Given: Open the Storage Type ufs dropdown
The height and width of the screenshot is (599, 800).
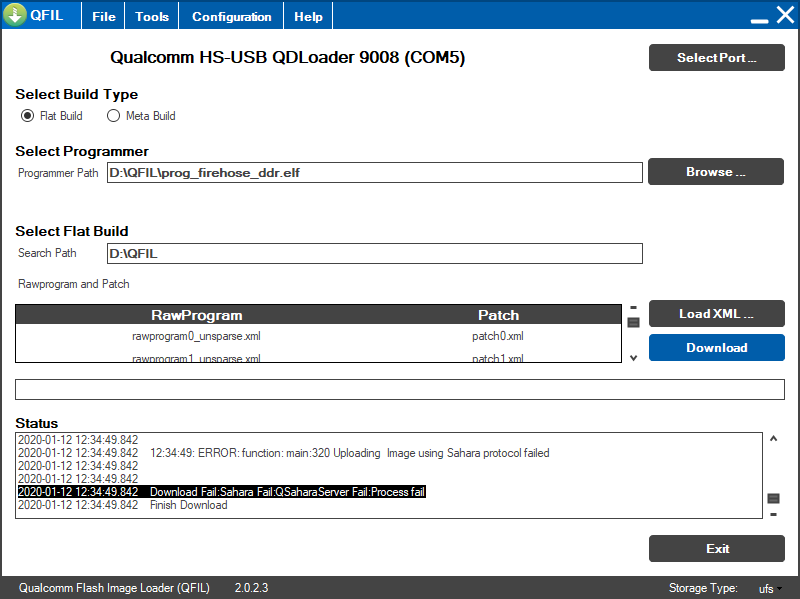Looking at the screenshot, I should 770,589.
